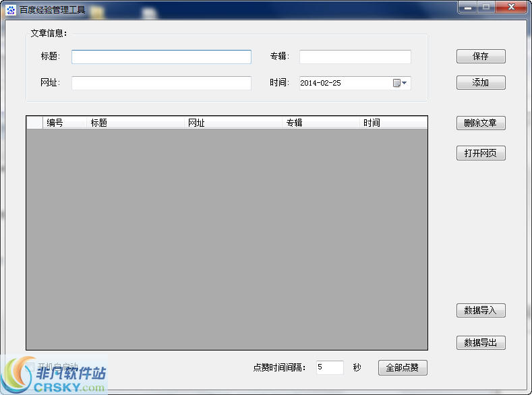Open the calendar picker icon in 时间 field

pyautogui.click(x=400, y=83)
